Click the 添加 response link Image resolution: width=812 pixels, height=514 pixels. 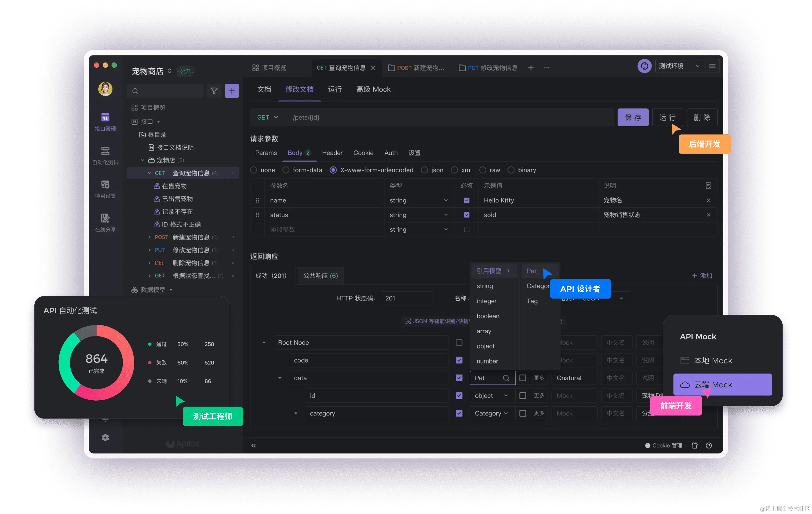(x=702, y=276)
